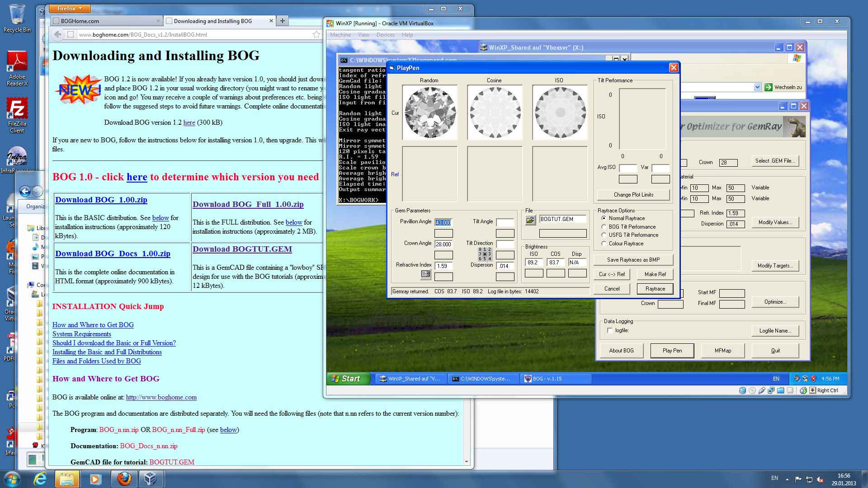The height and width of the screenshot is (488, 868).
Task: Open the Machine menu in VirtualBox
Action: [x=340, y=35]
